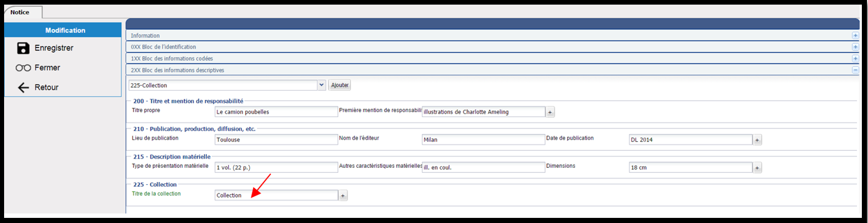This screenshot has height=223, width=868.
Task: Expand 0XX Bloc de l'identification plus icon
Action: point(855,47)
